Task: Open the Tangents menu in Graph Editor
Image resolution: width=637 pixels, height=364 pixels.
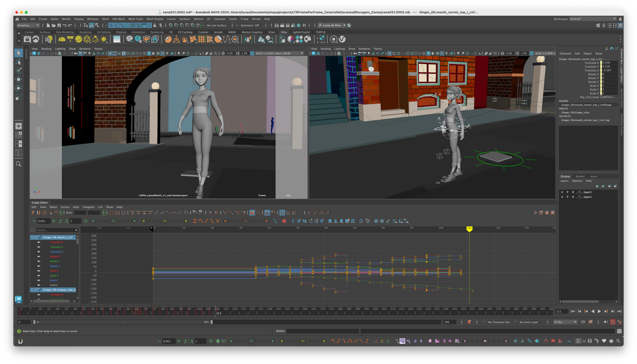Action: click(89, 207)
